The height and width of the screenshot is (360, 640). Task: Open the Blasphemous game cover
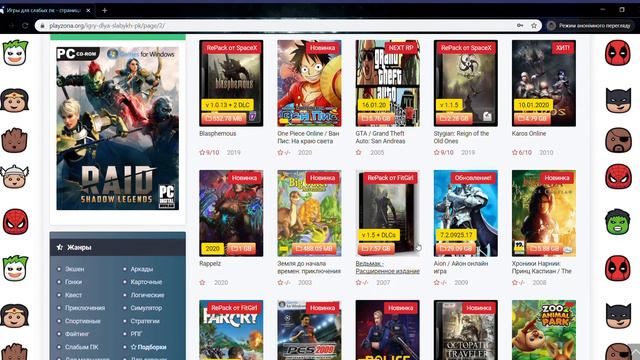(x=231, y=83)
